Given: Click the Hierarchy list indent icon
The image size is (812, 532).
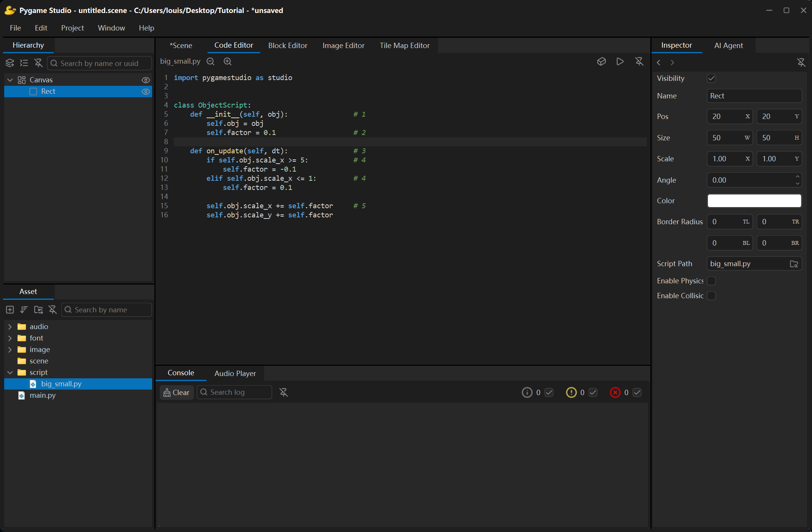Looking at the screenshot, I should tap(24, 63).
